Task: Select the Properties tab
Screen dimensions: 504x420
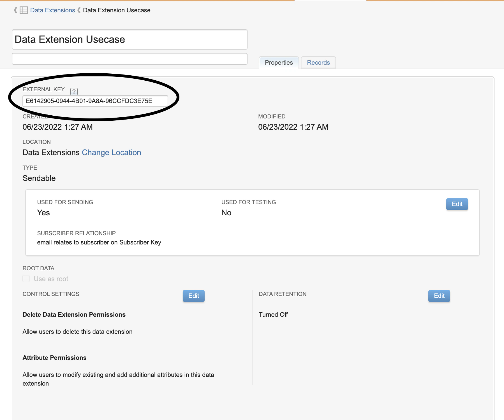Action: pos(279,63)
